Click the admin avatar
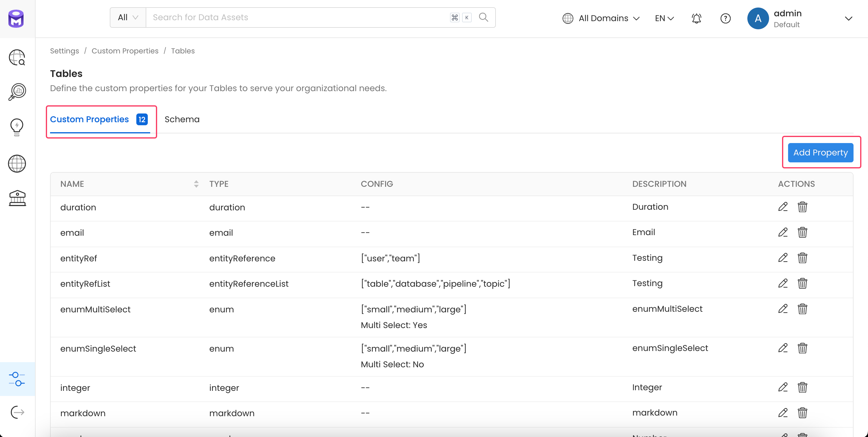Screen dimensions: 868x437 click(x=758, y=18)
